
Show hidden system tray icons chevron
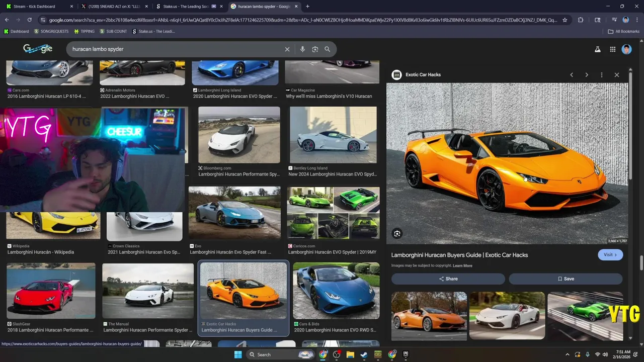pyautogui.click(x=568, y=354)
